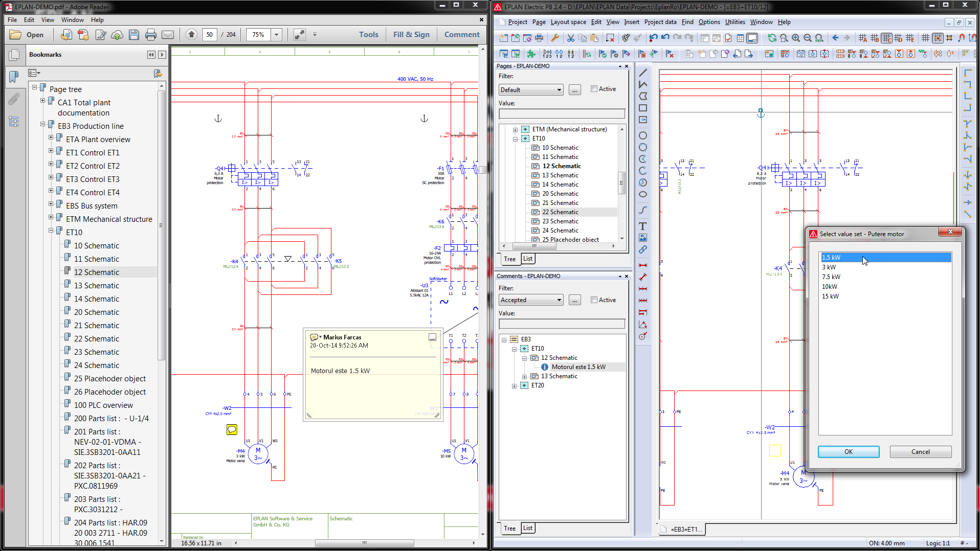The image size is (980, 551).
Task: Minimize the Marius Farcas comment popup
Action: [432, 337]
